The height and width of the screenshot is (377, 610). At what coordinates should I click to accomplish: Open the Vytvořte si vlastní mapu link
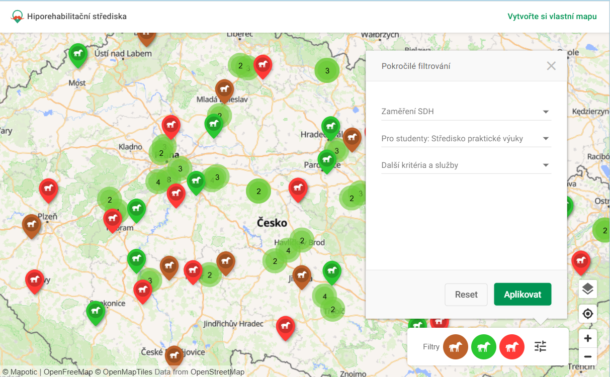tap(552, 16)
